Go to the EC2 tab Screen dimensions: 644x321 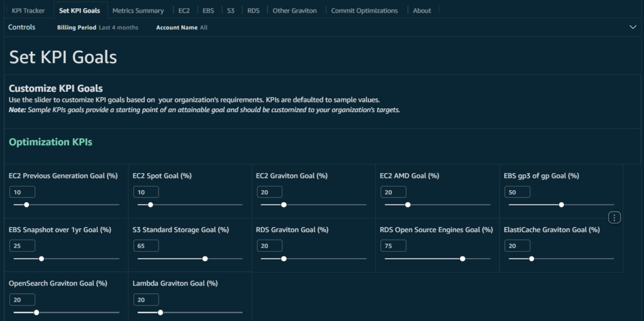(184, 11)
